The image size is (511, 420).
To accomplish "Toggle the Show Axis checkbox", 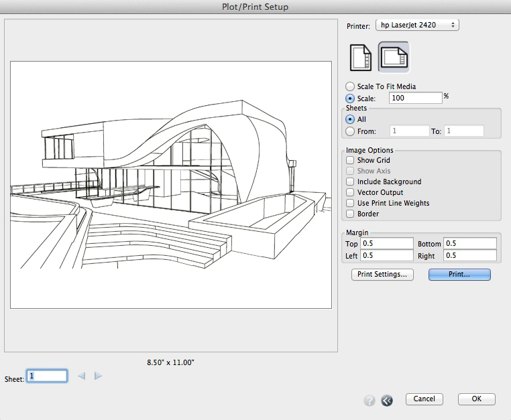I will pos(350,171).
